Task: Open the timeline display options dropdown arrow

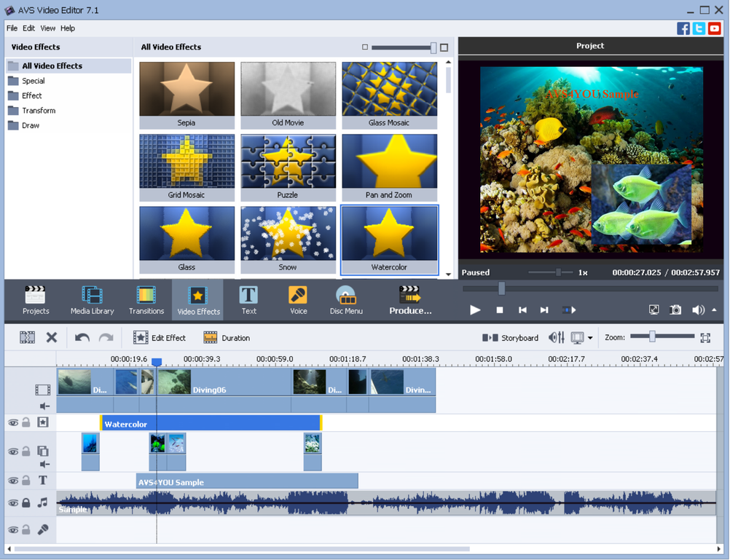Action: coord(590,338)
